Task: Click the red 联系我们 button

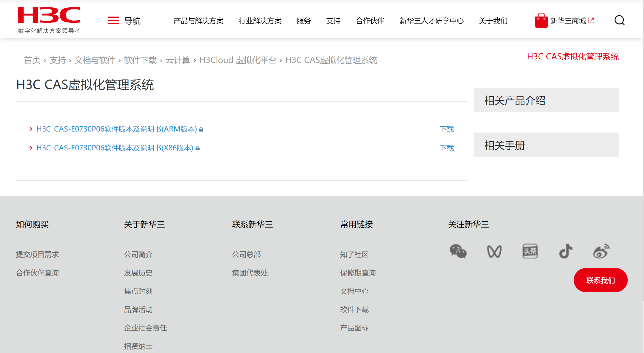Action: pyautogui.click(x=600, y=280)
